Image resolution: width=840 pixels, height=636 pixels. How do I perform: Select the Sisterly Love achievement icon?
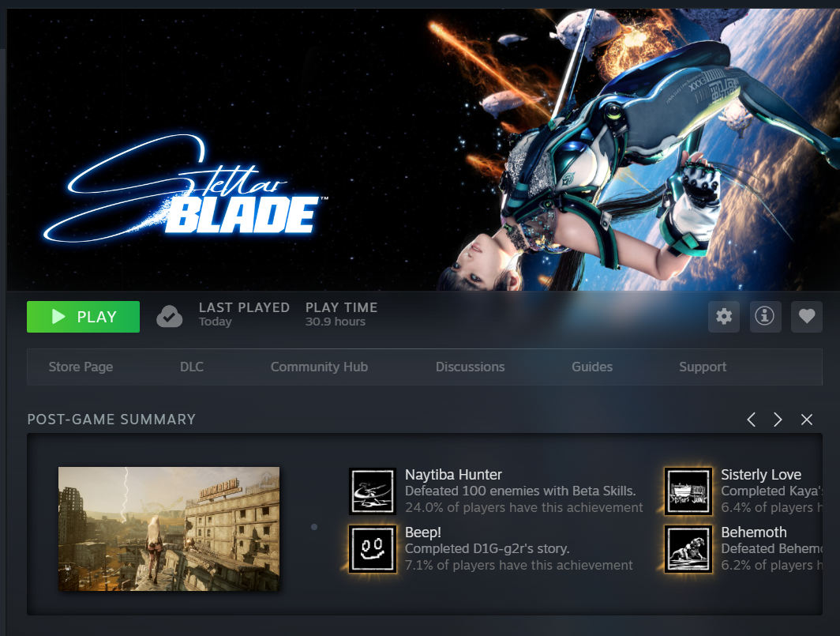pyautogui.click(x=688, y=491)
